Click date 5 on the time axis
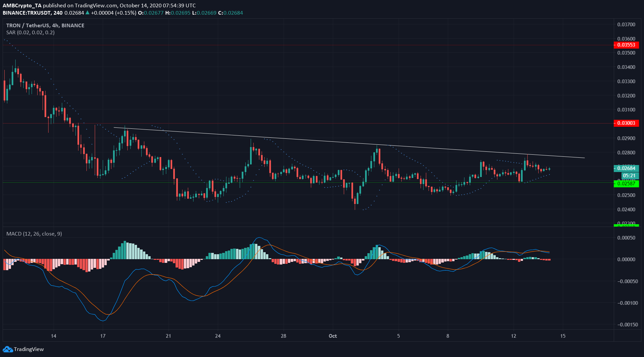Viewport: 644px width, 357px height. [398, 336]
